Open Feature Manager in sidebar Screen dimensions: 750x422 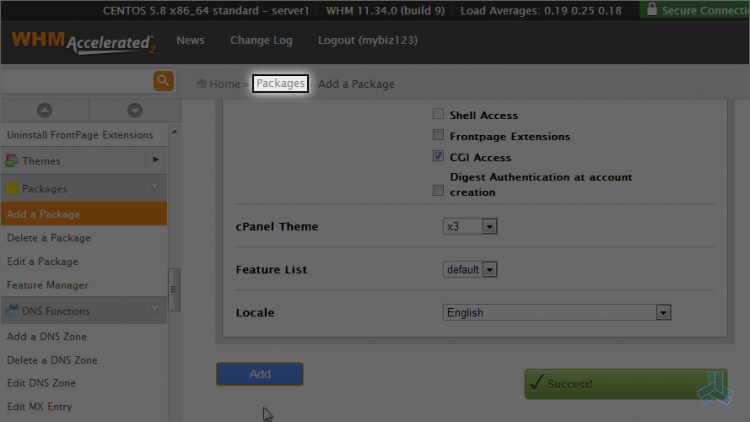tap(48, 285)
